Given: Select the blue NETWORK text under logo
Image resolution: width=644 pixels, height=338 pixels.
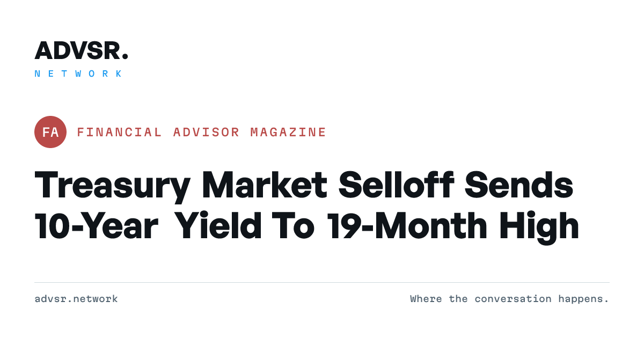Looking at the screenshot, I should (78, 74).
